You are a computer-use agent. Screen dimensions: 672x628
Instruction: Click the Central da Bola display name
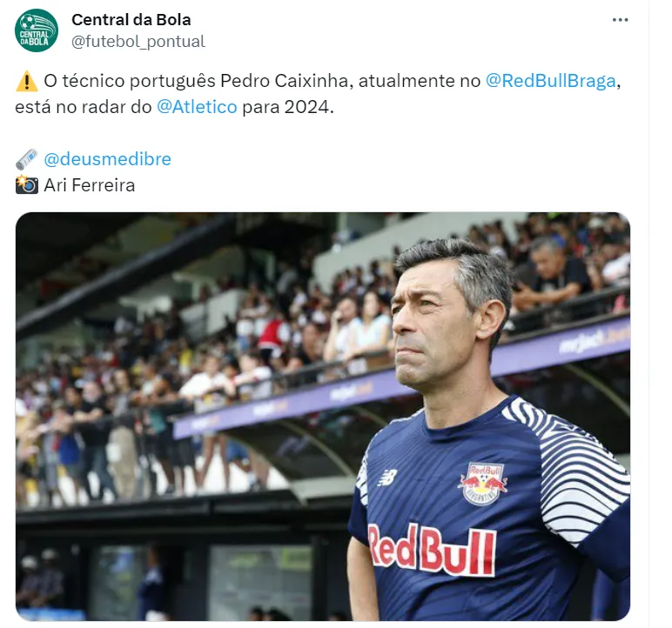(x=131, y=20)
